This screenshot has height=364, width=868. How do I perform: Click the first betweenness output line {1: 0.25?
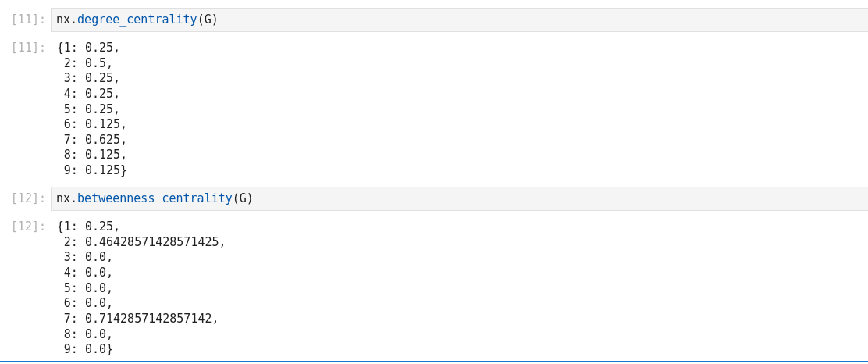[88, 227]
